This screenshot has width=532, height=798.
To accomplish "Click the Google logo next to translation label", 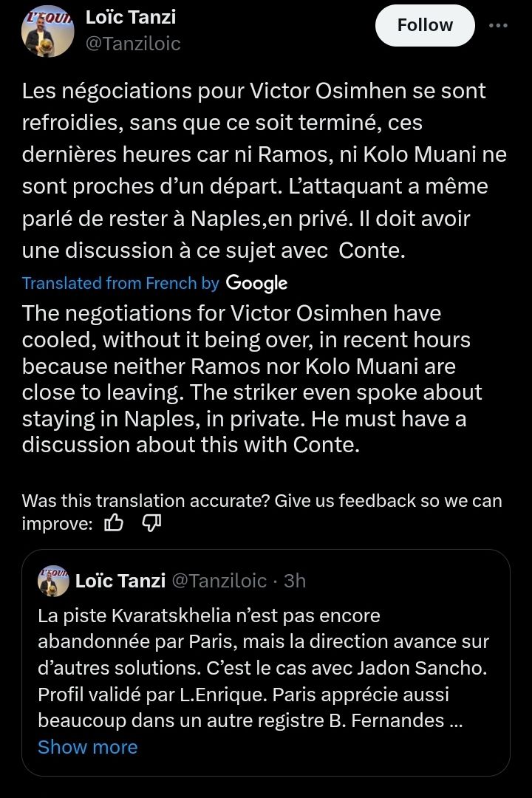I will pos(256,283).
